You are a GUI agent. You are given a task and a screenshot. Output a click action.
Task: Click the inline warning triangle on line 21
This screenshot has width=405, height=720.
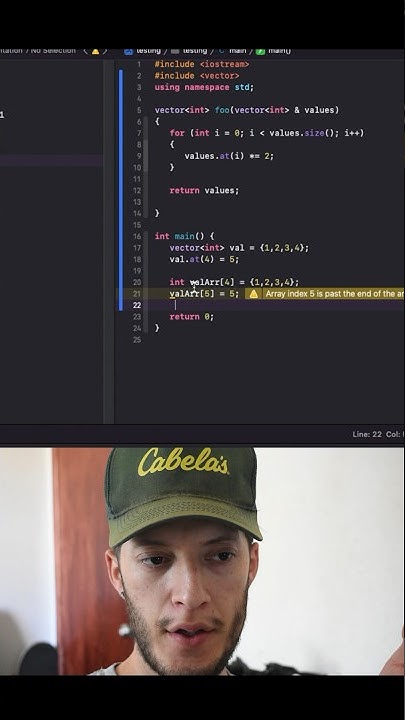coord(253,294)
